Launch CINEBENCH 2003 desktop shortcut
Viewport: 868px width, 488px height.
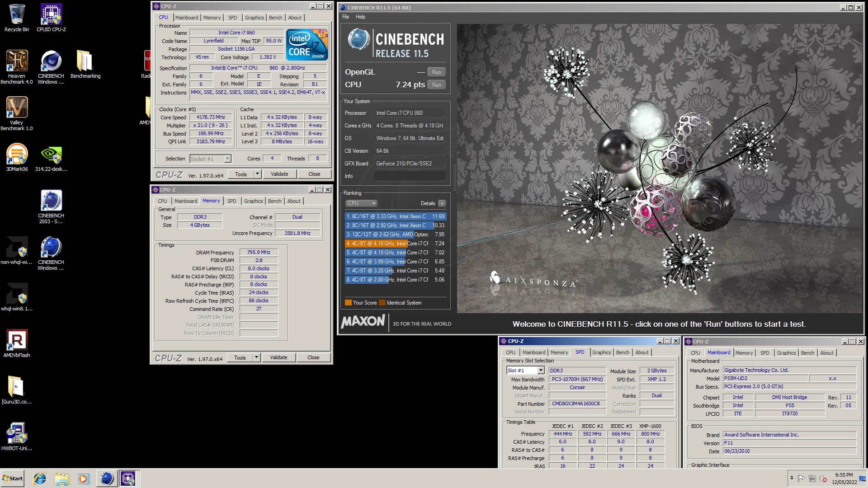pyautogui.click(x=51, y=206)
